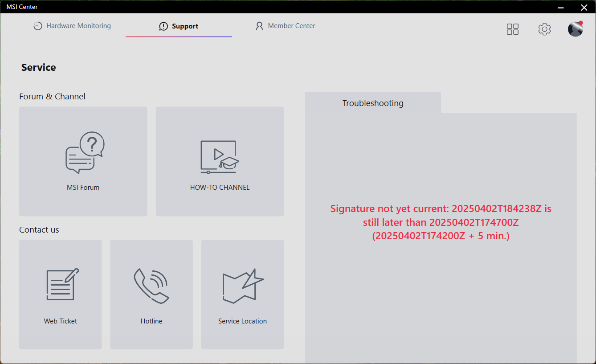The image size is (596, 364).
Task: Click the Web Ticket notepad icon
Action: (x=63, y=284)
